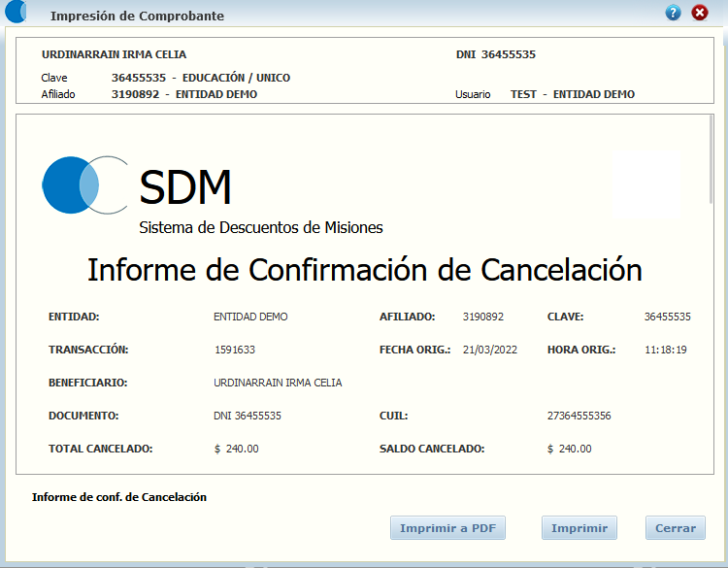This screenshot has height=568, width=728.
Task: Click the report AFILIADO value 3190892
Action: click(x=482, y=317)
